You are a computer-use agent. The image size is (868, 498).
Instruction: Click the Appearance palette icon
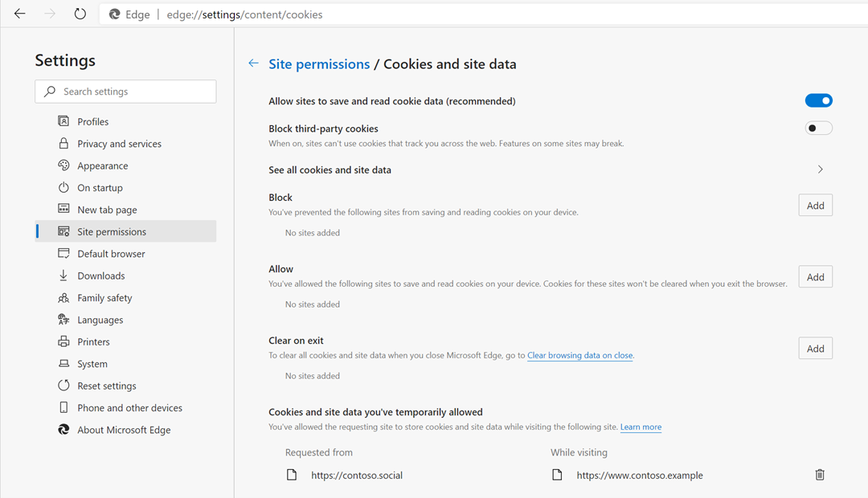pos(63,165)
